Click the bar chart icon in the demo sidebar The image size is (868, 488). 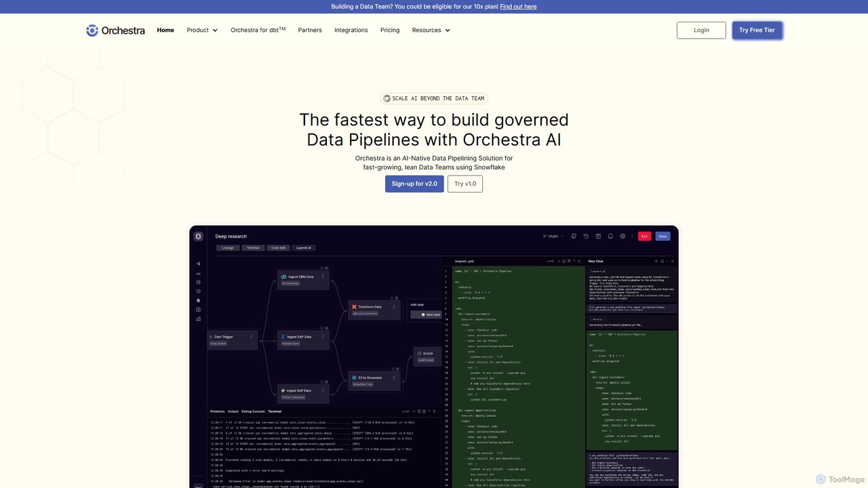click(x=198, y=319)
